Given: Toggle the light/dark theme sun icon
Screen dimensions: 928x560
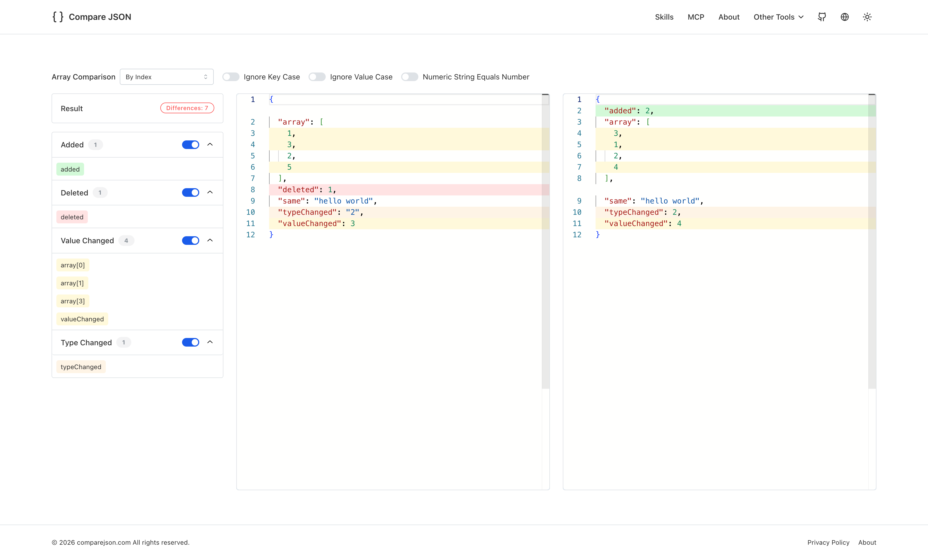Looking at the screenshot, I should (867, 17).
